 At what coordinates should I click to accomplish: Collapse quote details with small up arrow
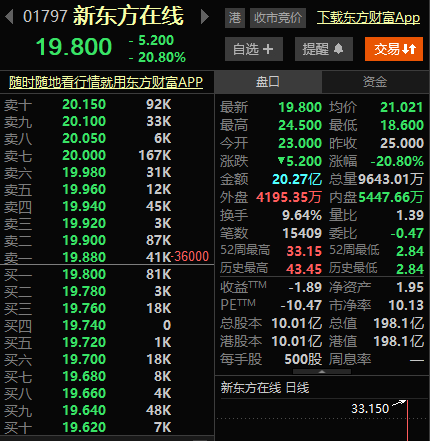click(322, 372)
